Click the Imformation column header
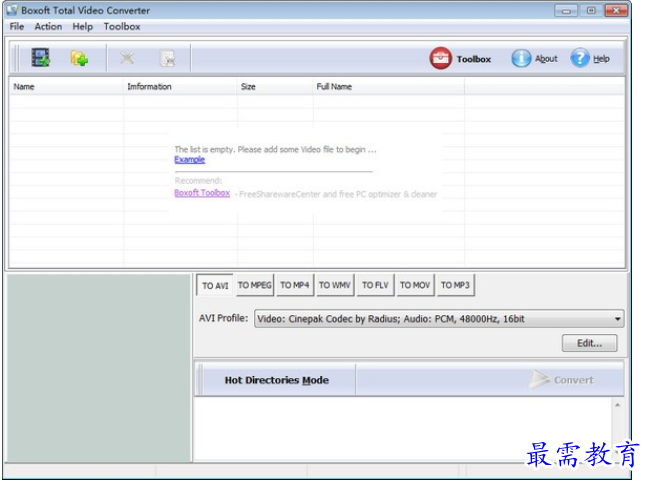648x486 pixels. pyautogui.click(x=180, y=86)
